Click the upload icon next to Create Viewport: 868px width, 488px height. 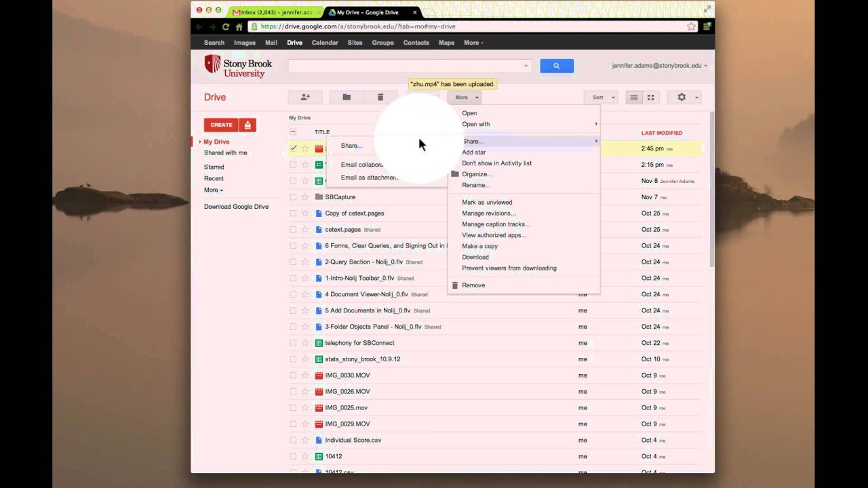point(248,125)
